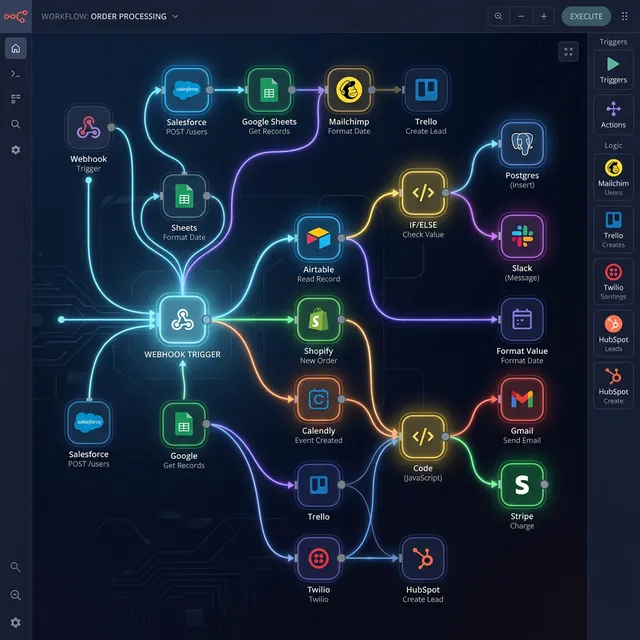The image size is (640, 640).
Task: Pick Mailchimp from the right palette
Action: pyautogui.click(x=613, y=177)
